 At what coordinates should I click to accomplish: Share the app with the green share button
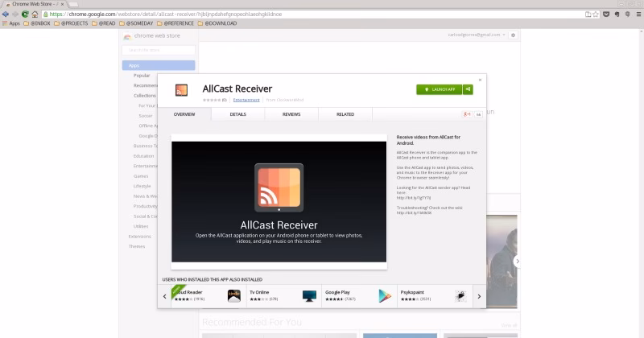(x=468, y=89)
